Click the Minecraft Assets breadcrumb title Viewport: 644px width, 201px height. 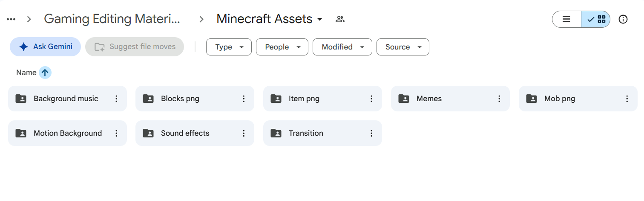264,19
